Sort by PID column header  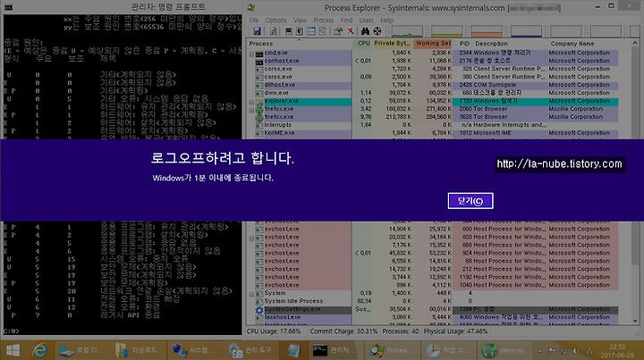click(464, 44)
